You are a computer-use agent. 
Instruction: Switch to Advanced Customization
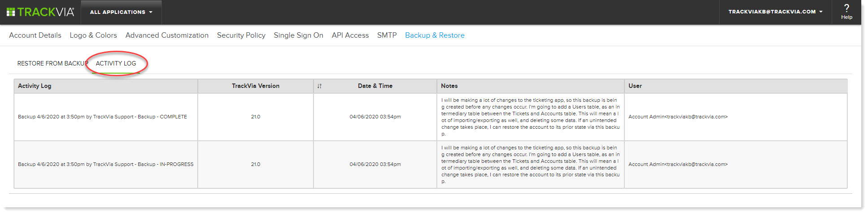pos(167,35)
